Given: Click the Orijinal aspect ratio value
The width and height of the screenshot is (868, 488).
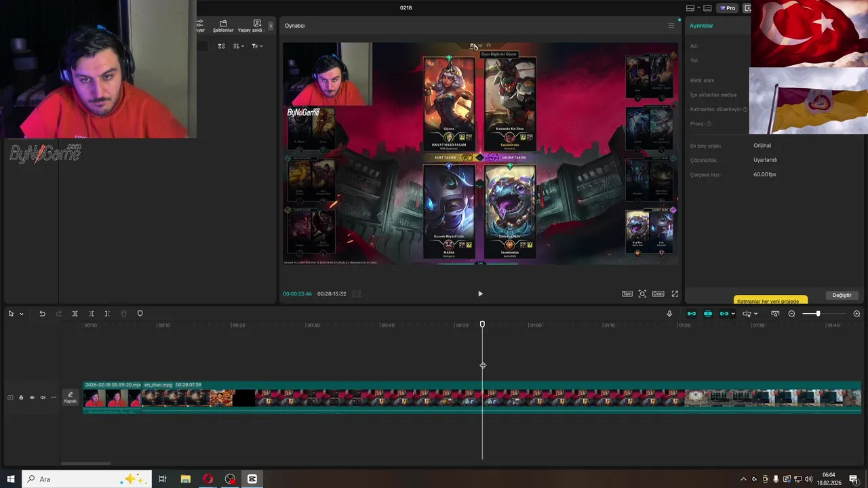Looking at the screenshot, I should [x=762, y=145].
